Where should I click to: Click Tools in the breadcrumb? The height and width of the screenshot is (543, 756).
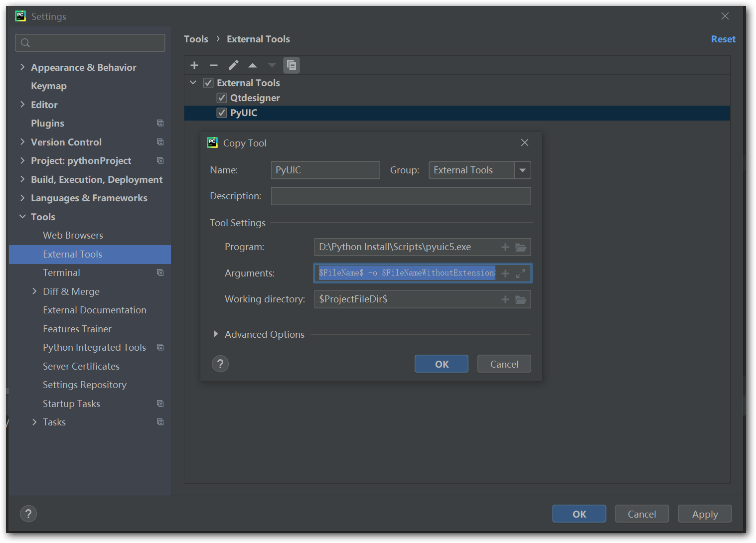(x=196, y=39)
